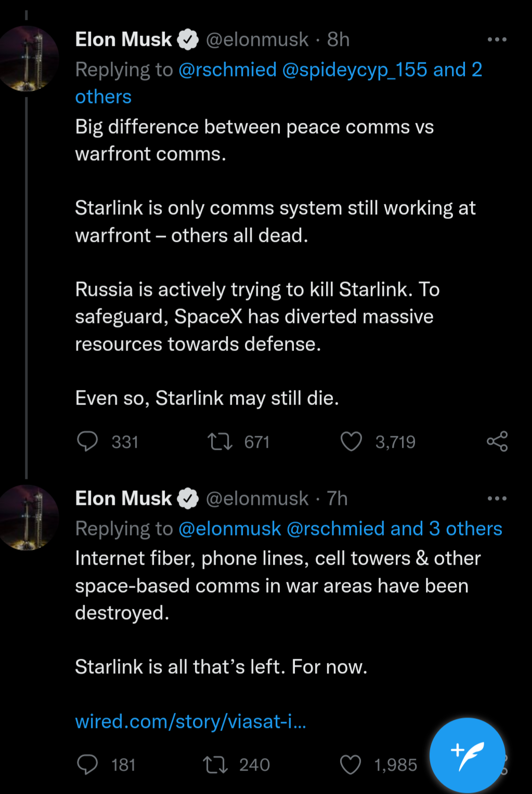Screen dimensions: 532x794
Task: Open the wired.com story link
Action: point(190,721)
